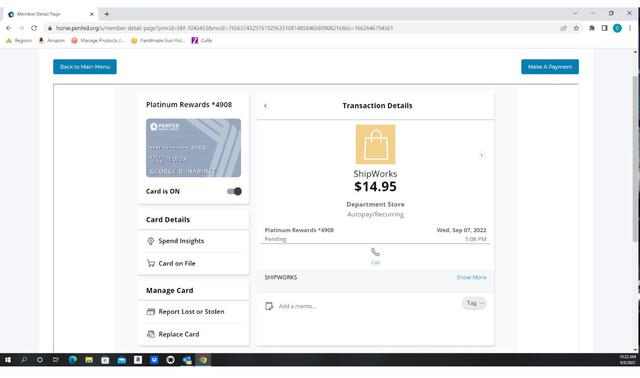Click the page vertical scrollbar

(635, 159)
